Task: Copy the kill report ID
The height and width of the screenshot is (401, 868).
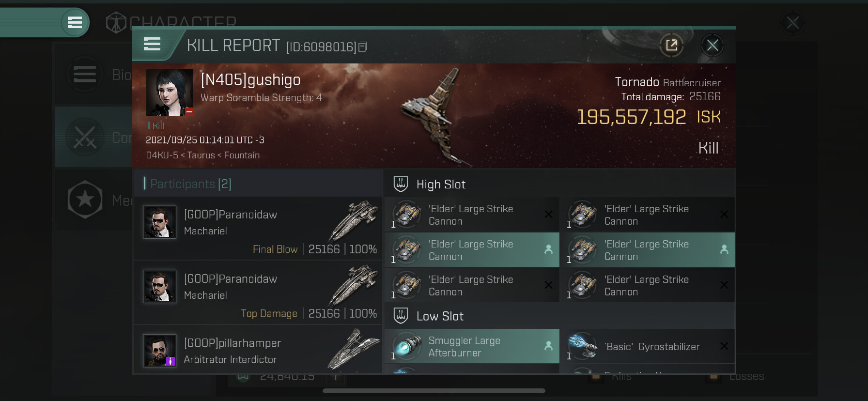Action: click(x=363, y=46)
